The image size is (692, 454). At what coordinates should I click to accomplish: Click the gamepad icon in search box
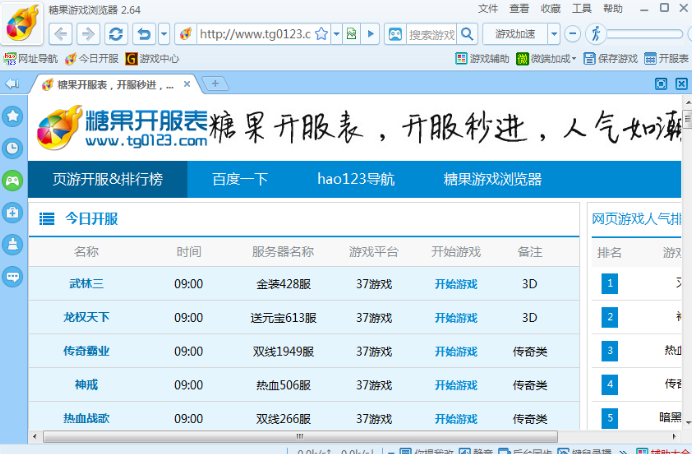[x=395, y=34]
